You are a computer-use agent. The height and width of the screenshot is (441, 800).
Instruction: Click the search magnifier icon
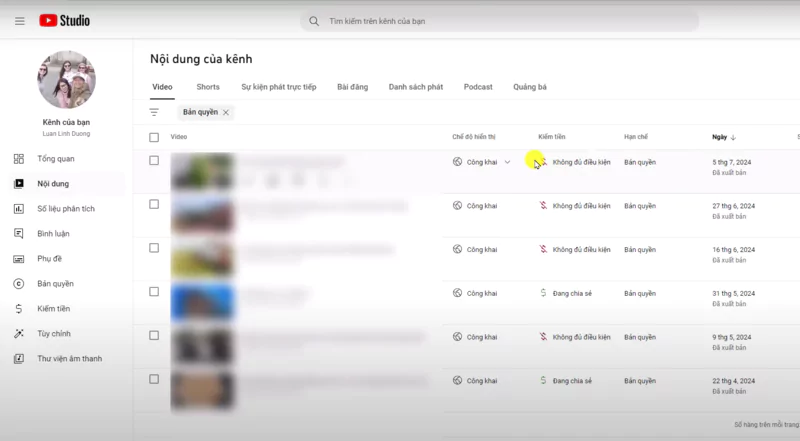314,21
